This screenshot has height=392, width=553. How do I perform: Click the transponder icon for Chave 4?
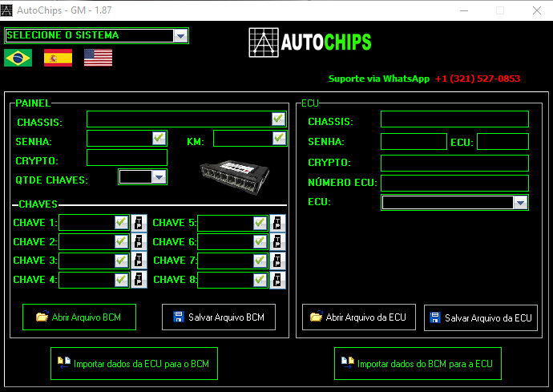[x=139, y=280]
